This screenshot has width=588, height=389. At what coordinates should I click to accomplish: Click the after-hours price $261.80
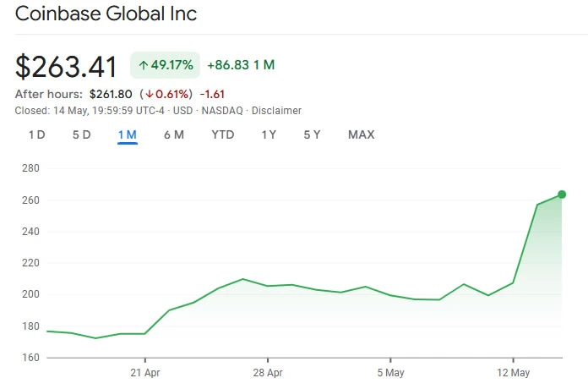(111, 94)
